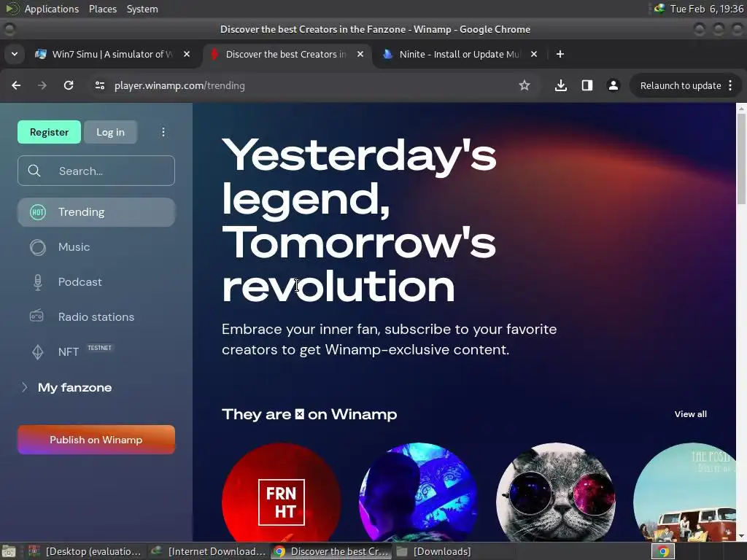Close the Discover the best Creators tab

click(x=360, y=54)
